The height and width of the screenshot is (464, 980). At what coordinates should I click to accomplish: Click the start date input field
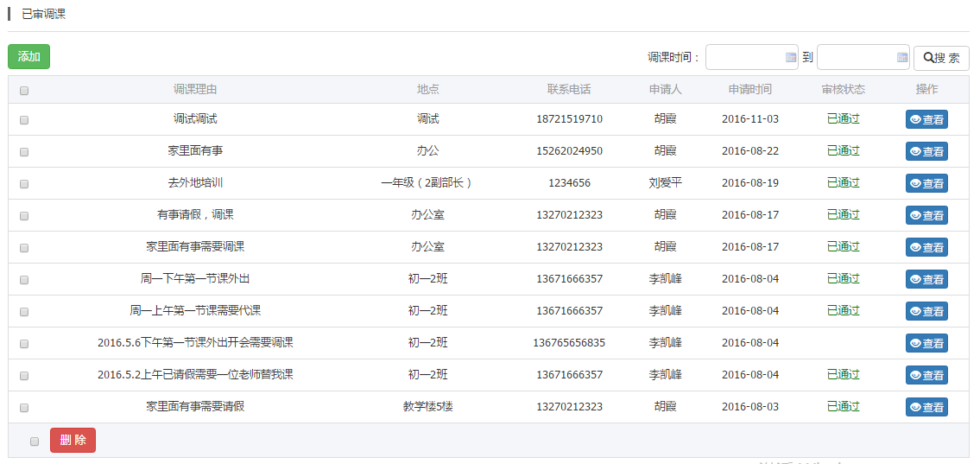[744, 57]
